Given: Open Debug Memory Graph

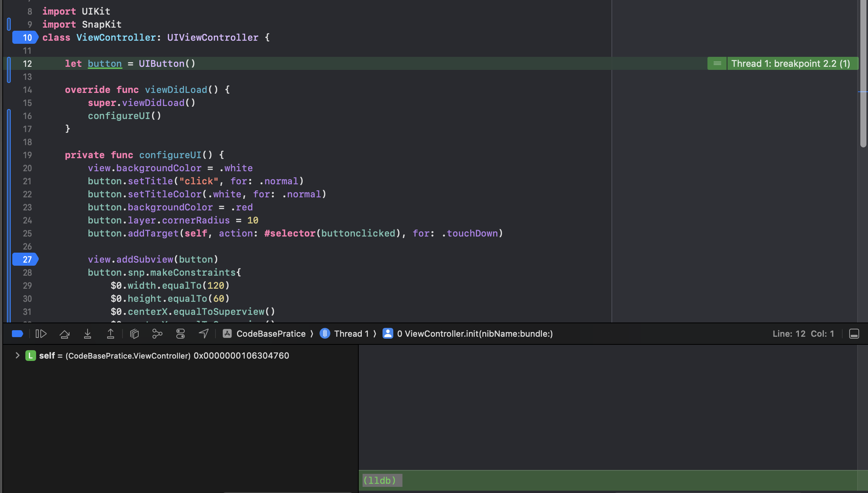Looking at the screenshot, I should pyautogui.click(x=157, y=334).
